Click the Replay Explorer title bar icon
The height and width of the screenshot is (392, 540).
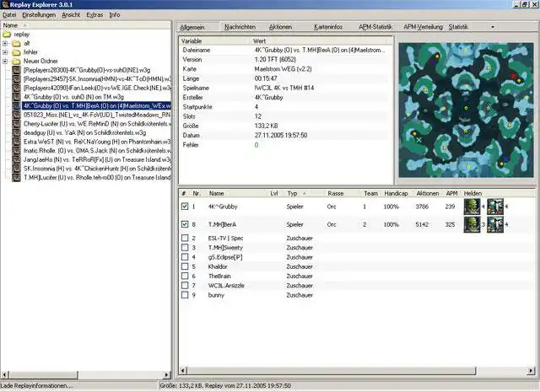(5, 4)
